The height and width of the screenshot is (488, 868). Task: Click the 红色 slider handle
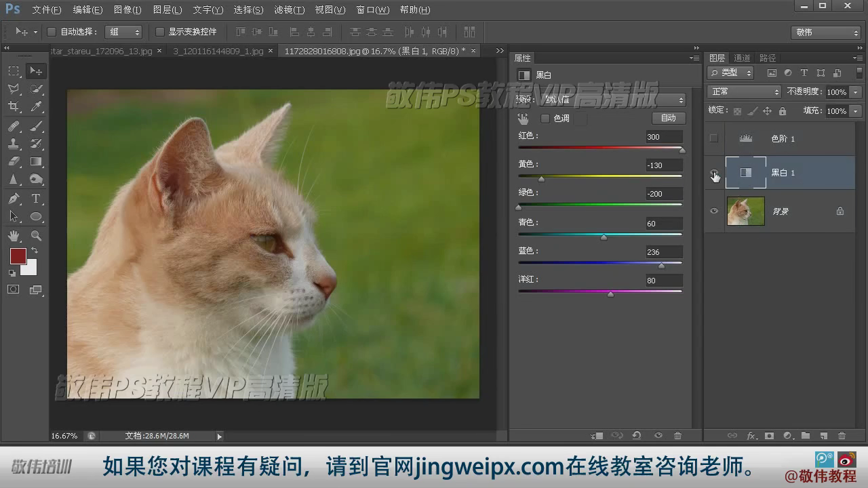coord(682,150)
